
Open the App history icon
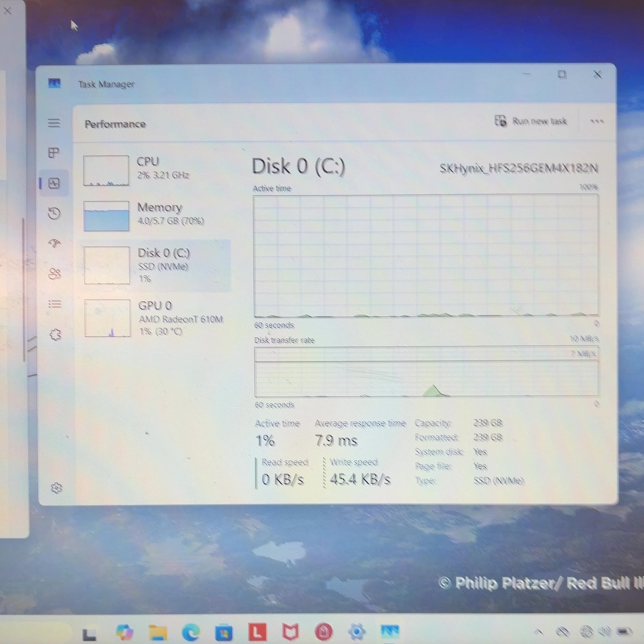[x=54, y=213]
